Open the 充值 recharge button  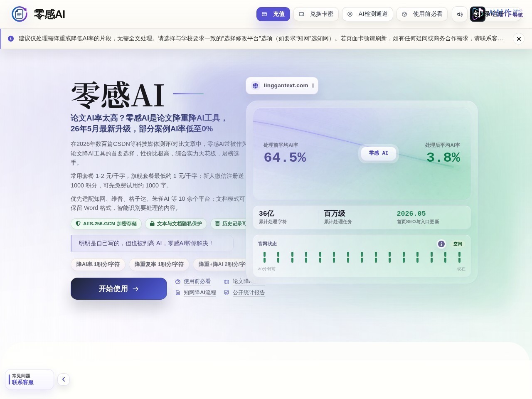[x=273, y=14]
